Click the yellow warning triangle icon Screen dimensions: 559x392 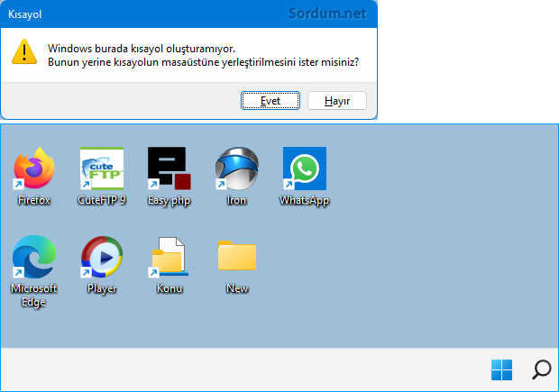coord(24,52)
